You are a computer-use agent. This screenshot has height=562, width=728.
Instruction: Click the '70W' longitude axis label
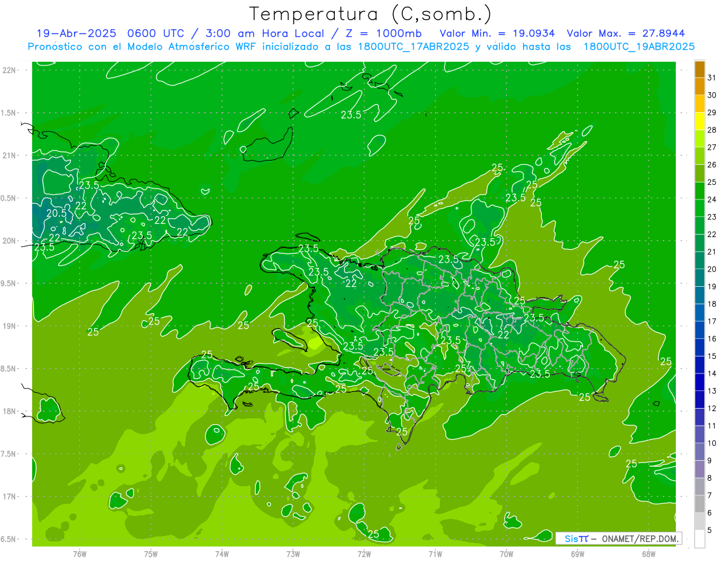pyautogui.click(x=506, y=554)
